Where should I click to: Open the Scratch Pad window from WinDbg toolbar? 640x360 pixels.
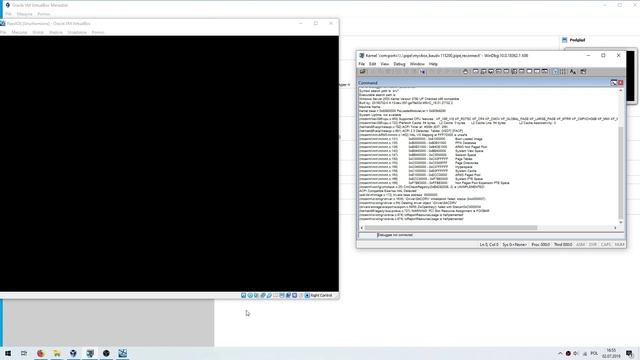click(529, 71)
